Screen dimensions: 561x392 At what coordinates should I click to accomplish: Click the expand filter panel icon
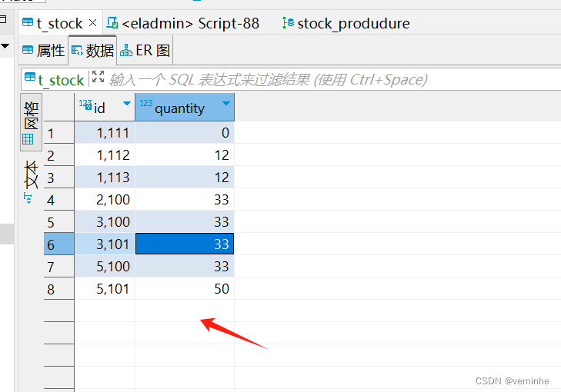[98, 76]
